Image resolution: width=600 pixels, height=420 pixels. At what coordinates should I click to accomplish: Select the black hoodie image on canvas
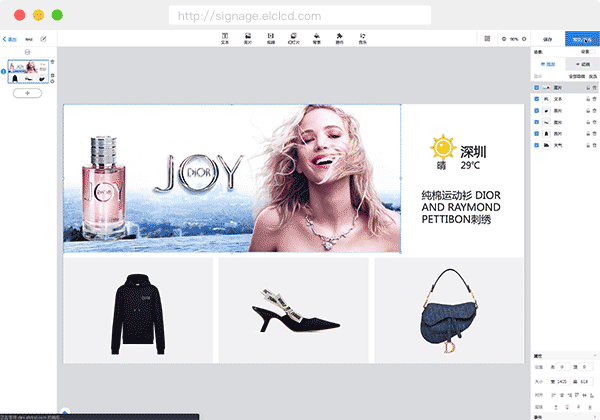click(138, 310)
